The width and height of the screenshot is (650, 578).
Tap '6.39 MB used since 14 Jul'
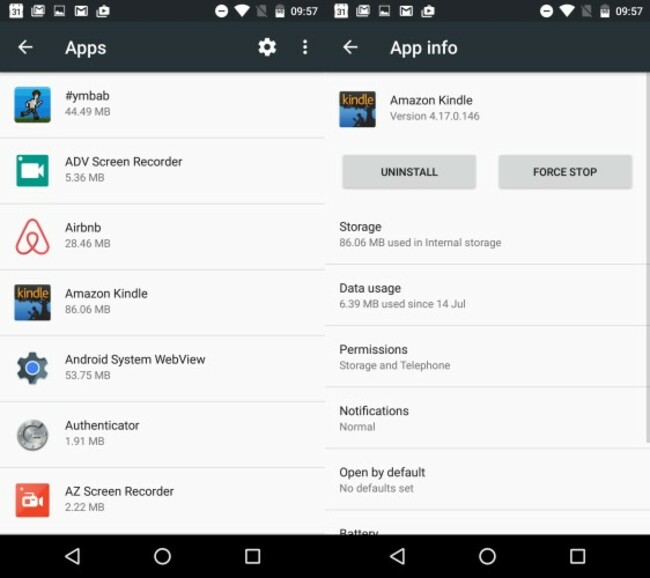point(402,304)
